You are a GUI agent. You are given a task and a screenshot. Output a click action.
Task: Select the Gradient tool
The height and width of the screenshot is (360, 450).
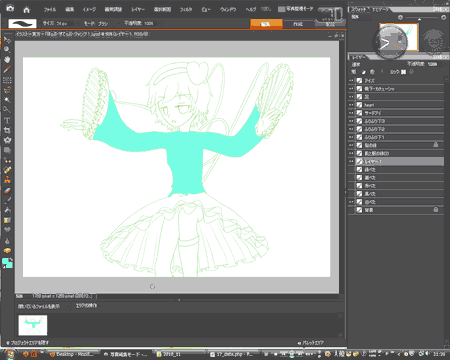(7, 220)
